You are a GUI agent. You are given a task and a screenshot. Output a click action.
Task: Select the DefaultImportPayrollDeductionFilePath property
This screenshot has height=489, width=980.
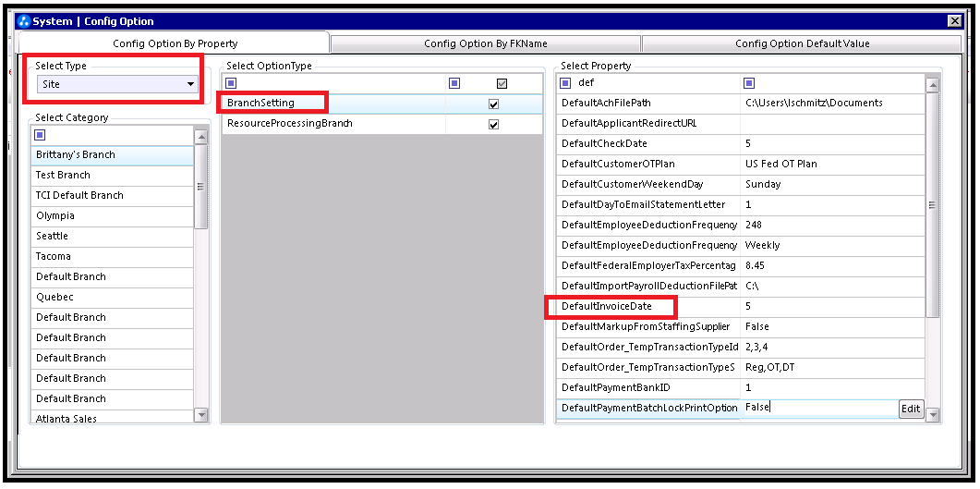(648, 286)
